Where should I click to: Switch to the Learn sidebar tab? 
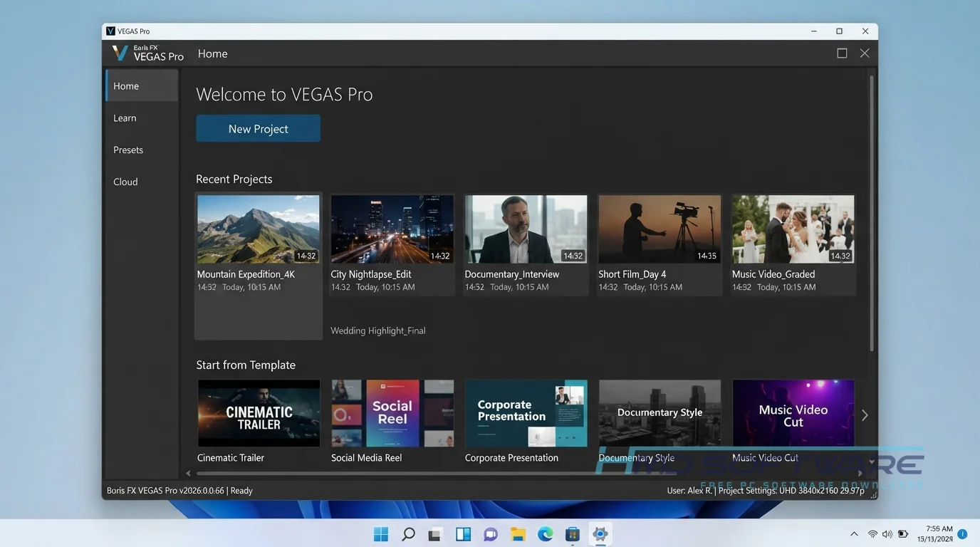pos(142,118)
